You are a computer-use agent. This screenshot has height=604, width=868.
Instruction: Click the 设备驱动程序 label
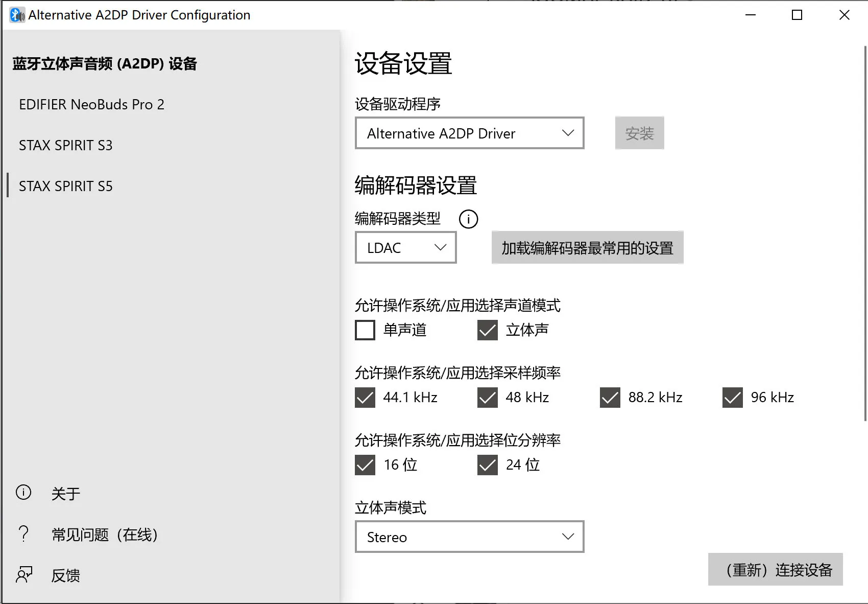tap(397, 104)
